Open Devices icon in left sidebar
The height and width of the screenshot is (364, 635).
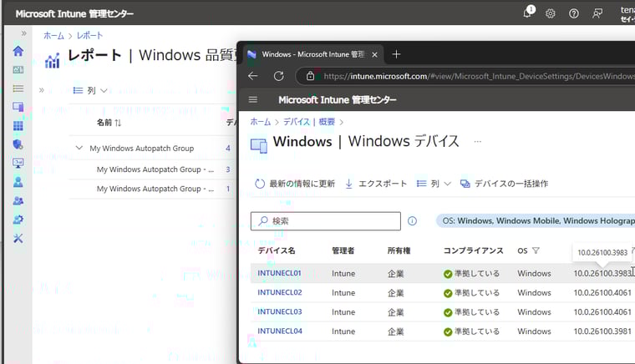click(18, 107)
